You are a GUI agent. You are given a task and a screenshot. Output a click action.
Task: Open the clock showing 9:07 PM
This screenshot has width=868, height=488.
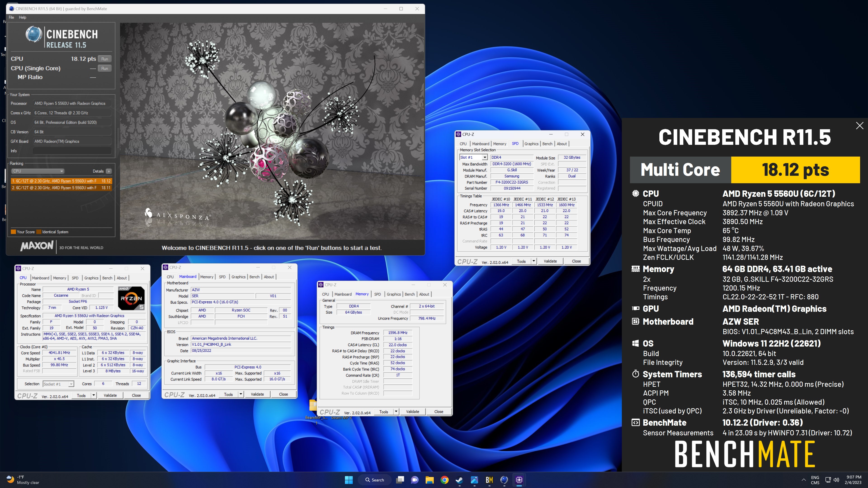click(853, 480)
